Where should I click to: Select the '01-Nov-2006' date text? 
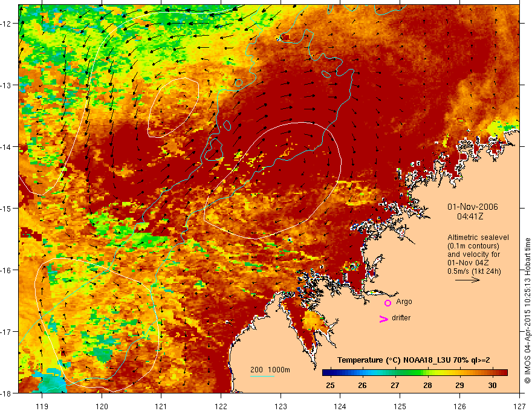pos(473,207)
